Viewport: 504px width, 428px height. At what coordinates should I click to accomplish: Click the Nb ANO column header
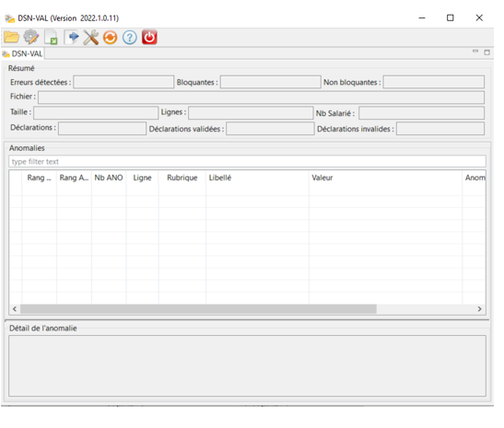pos(109,178)
